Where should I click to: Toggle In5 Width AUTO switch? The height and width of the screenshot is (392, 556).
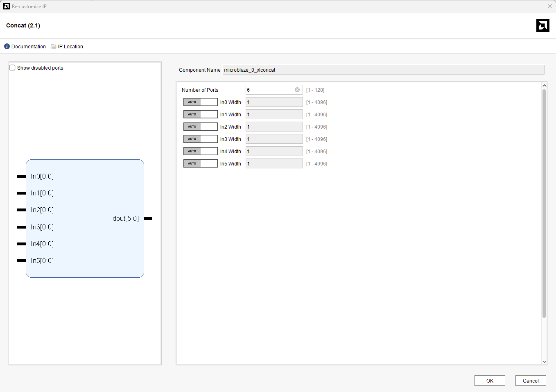coord(200,163)
